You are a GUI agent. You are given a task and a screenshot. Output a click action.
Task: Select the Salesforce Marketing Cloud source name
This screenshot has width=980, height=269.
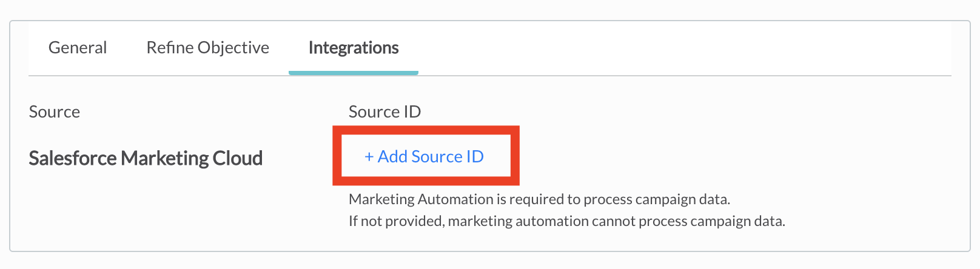[146, 158]
